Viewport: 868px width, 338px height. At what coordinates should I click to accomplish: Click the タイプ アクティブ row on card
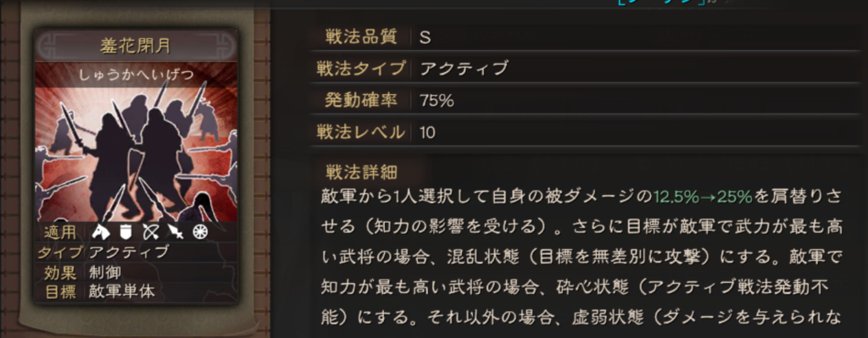[x=136, y=252]
